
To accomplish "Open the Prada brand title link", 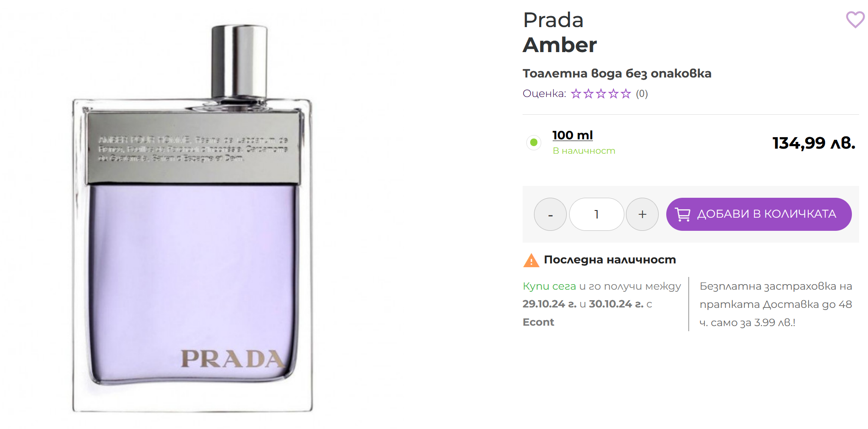I will (553, 20).
